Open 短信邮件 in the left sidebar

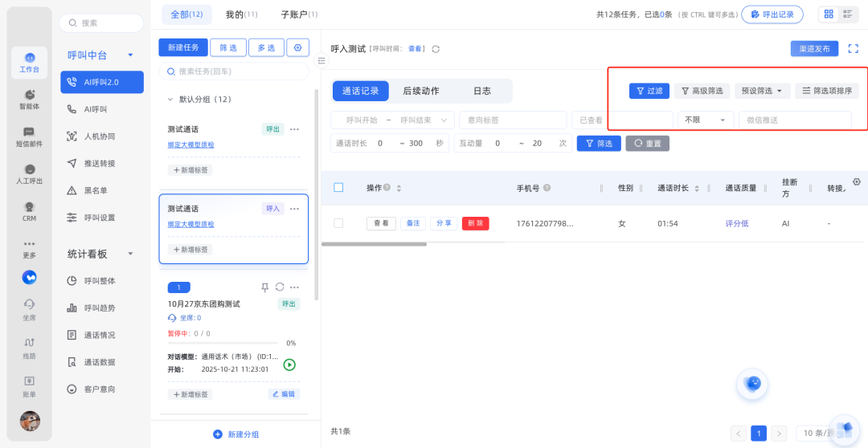pos(30,136)
